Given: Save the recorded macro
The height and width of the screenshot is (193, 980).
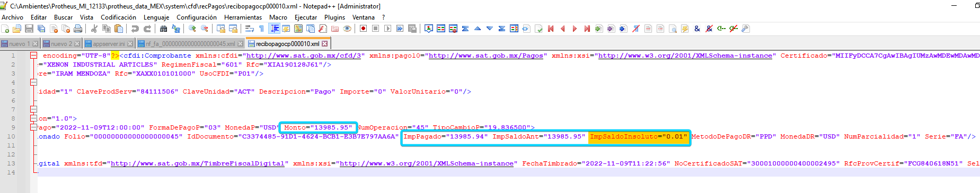Looking at the screenshot, I should tap(412, 29).
